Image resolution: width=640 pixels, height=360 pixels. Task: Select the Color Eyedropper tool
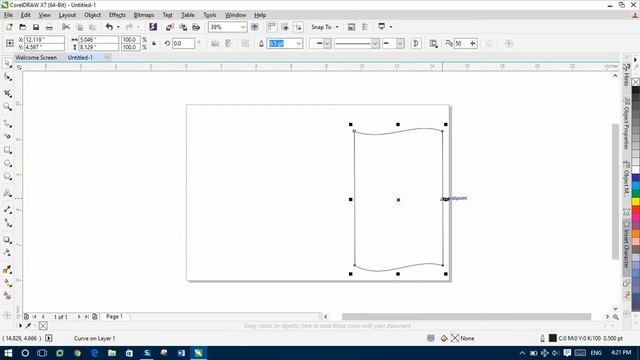pos(7,269)
